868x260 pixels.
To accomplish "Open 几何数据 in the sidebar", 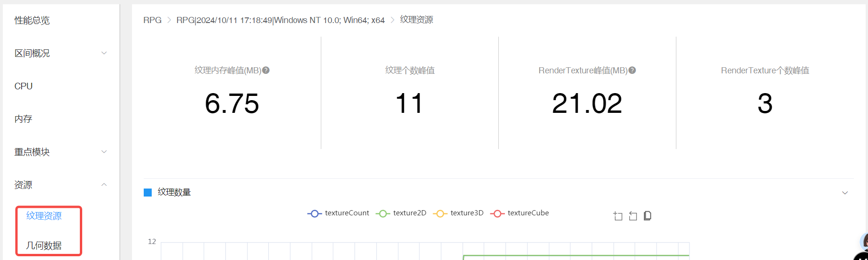I will [x=44, y=245].
